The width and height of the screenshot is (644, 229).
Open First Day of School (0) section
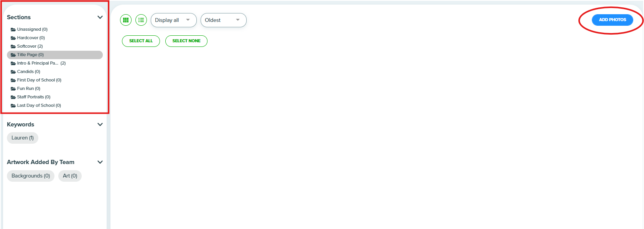tap(36, 80)
